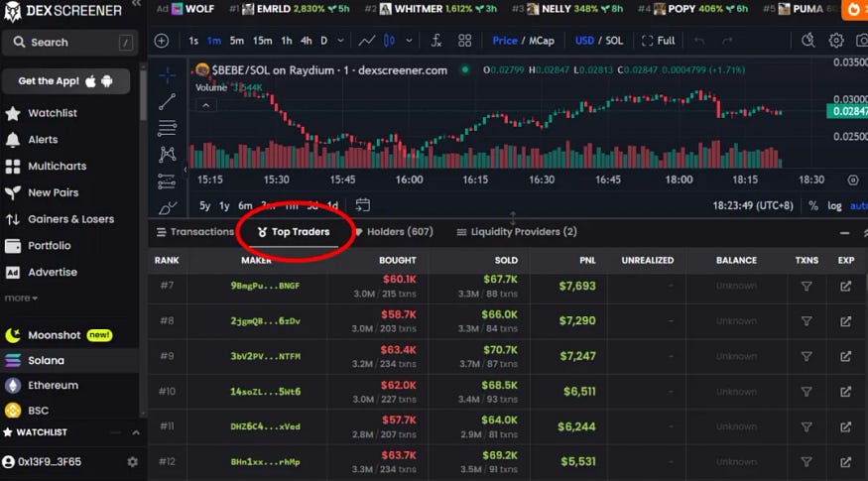Select the candlestick chart type icon
868x481 pixels.
pyautogui.click(x=389, y=41)
